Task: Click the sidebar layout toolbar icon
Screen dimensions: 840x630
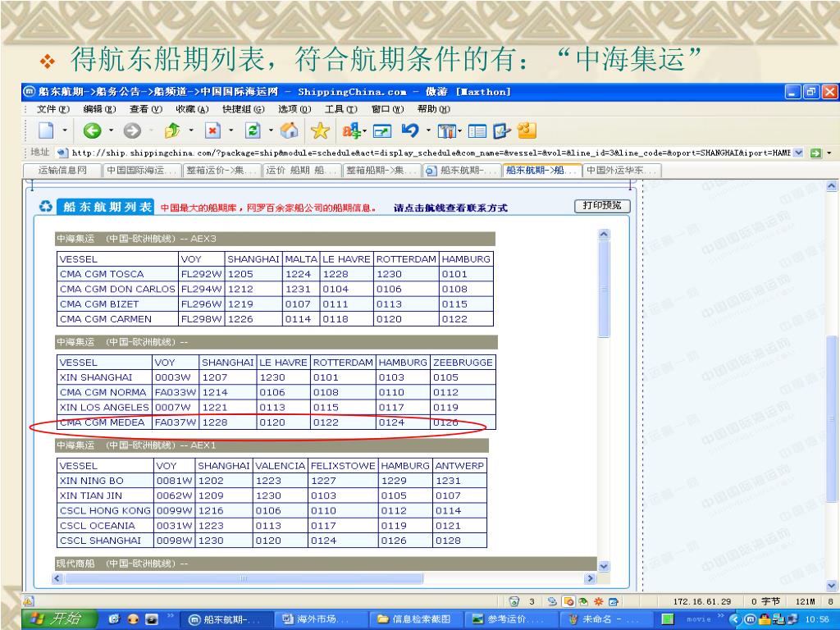Action: (x=477, y=130)
